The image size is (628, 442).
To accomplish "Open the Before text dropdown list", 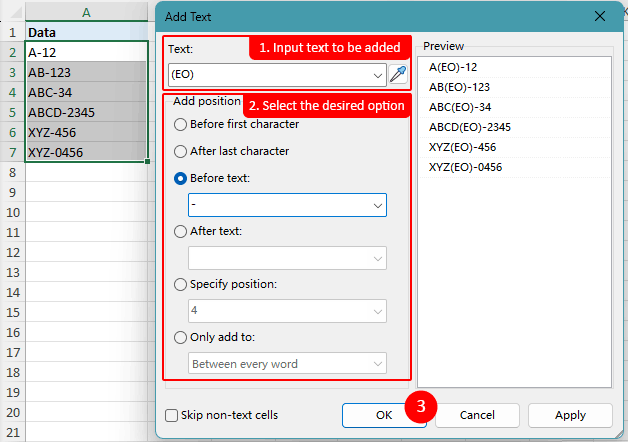I will [377, 205].
